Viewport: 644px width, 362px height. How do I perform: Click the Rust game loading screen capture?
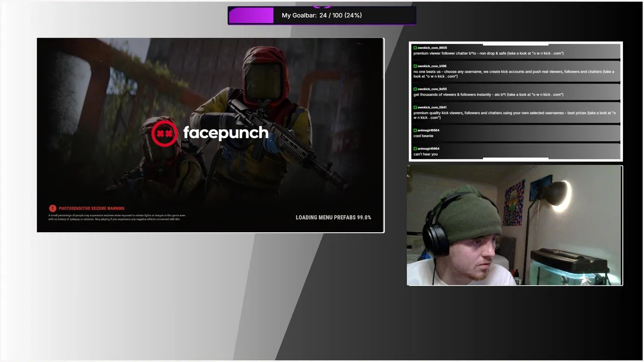pyautogui.click(x=210, y=135)
